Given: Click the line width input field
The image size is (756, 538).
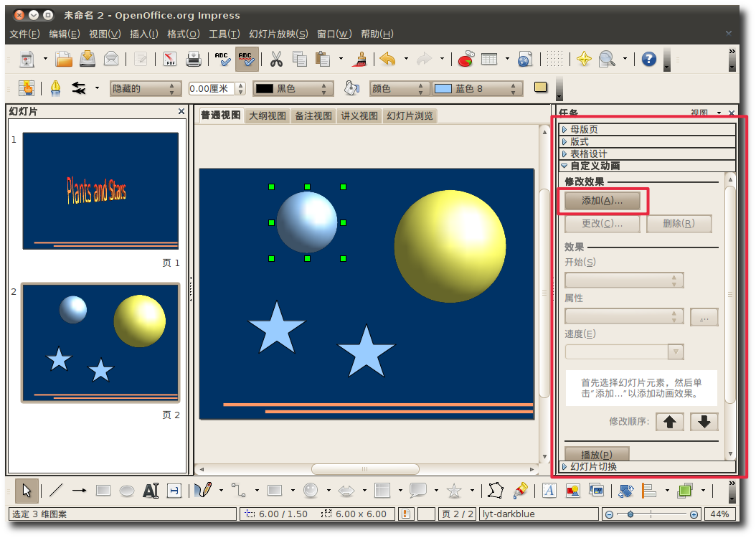Looking at the screenshot, I should (212, 89).
